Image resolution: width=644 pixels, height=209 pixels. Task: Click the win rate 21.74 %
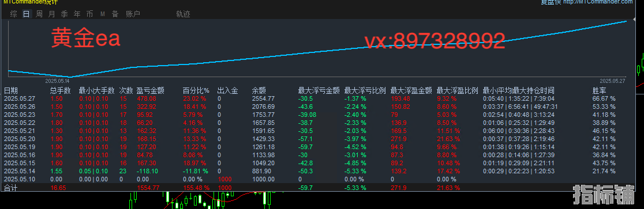pyautogui.click(x=604, y=172)
